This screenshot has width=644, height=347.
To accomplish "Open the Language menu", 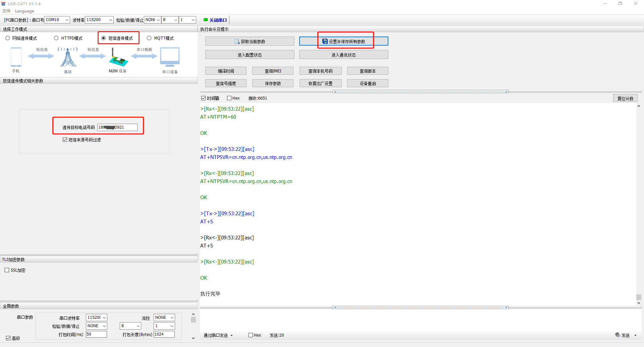I will click(x=24, y=11).
